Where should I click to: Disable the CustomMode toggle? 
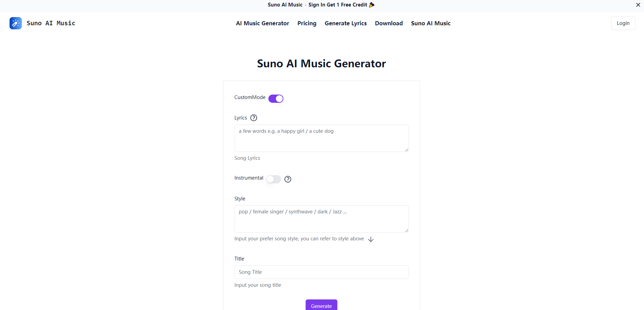[276, 98]
